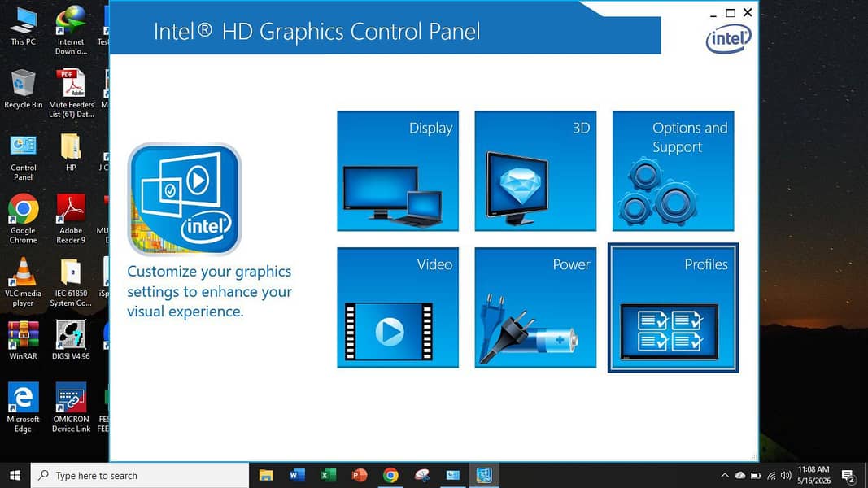Open the Wi-Fi network tray icon
Image resolution: width=868 pixels, height=488 pixels.
coord(771,475)
